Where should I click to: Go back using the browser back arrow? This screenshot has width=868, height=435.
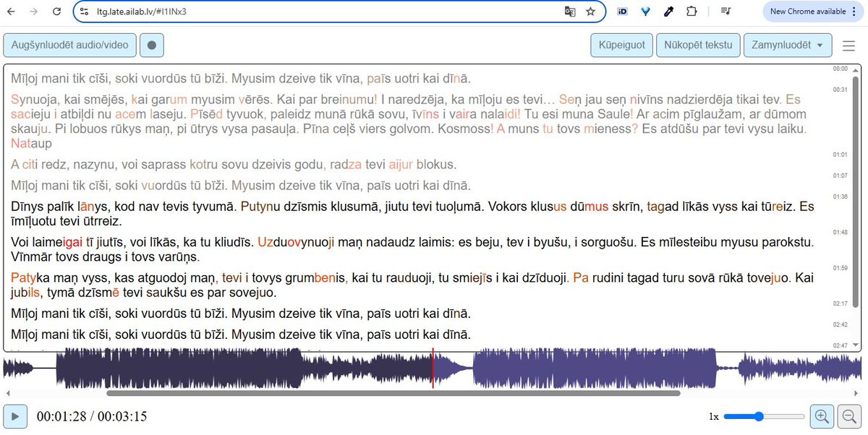tap(12, 12)
